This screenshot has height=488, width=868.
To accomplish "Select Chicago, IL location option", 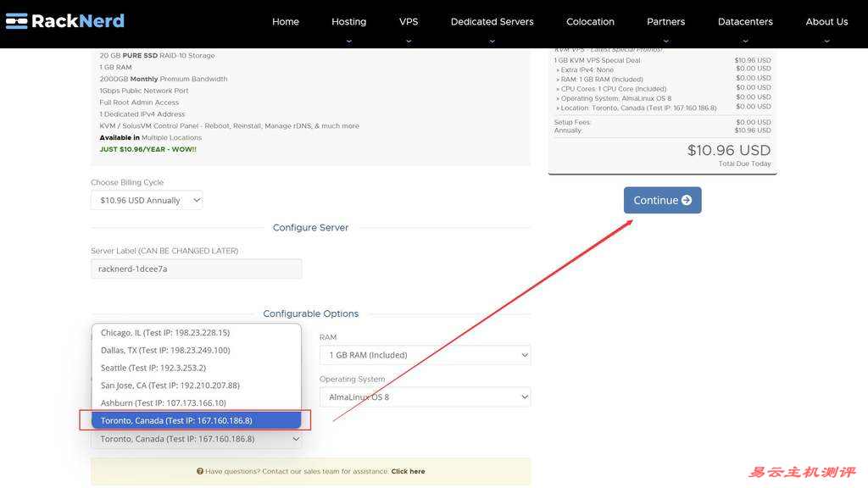I will [x=197, y=332].
